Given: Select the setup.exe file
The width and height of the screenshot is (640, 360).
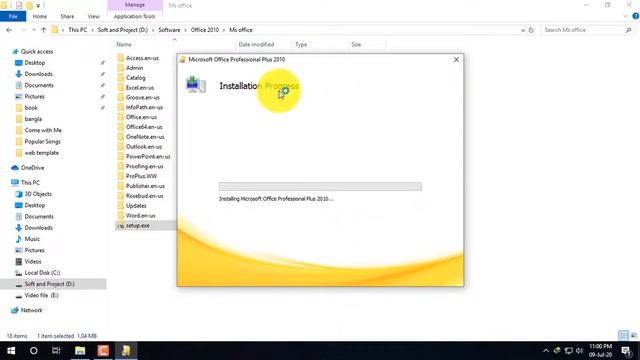Looking at the screenshot, I should point(137,225).
